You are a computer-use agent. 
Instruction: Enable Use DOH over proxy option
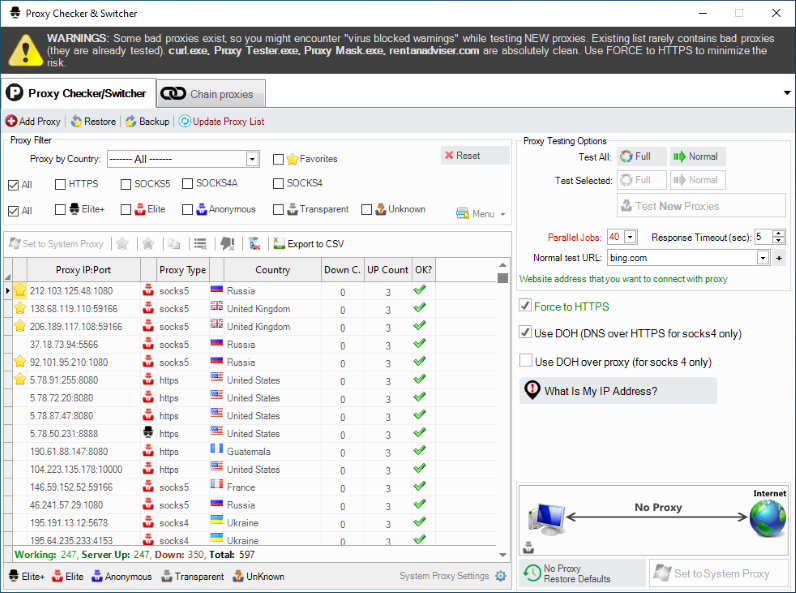point(525,360)
